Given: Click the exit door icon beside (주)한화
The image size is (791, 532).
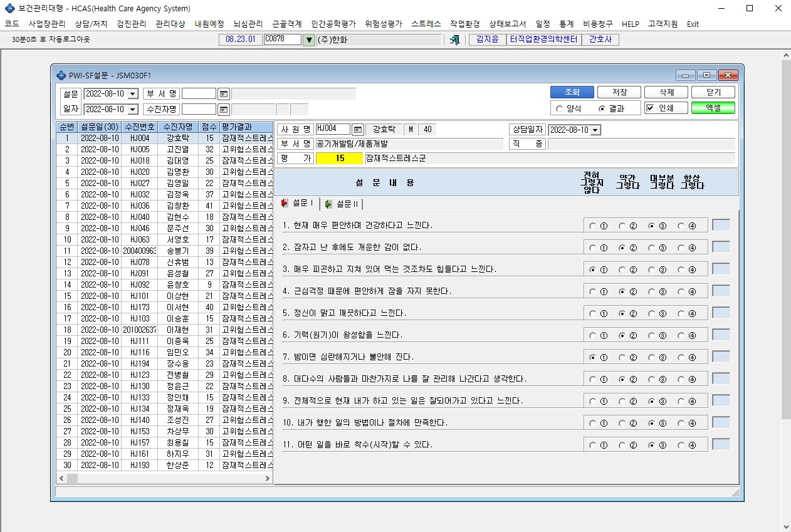Looking at the screenshot, I should (455, 39).
